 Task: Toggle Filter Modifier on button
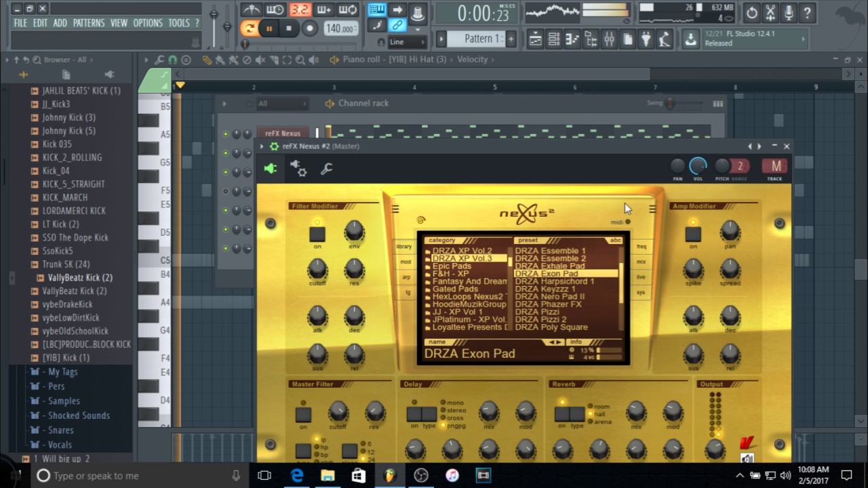pos(317,234)
